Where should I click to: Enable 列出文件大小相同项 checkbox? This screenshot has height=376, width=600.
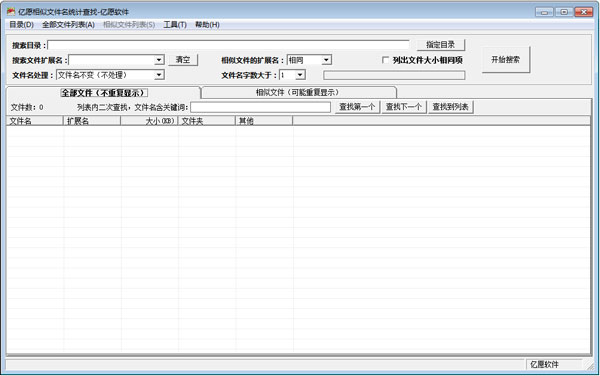pos(385,60)
